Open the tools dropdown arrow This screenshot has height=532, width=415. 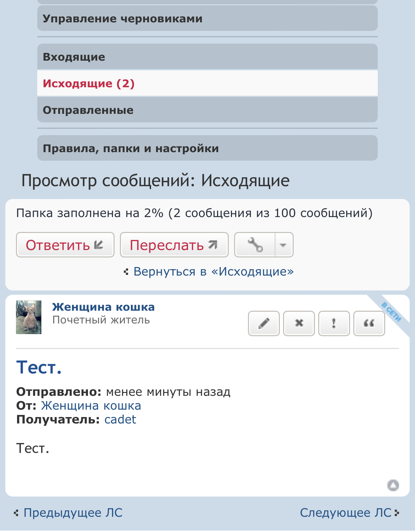283,245
